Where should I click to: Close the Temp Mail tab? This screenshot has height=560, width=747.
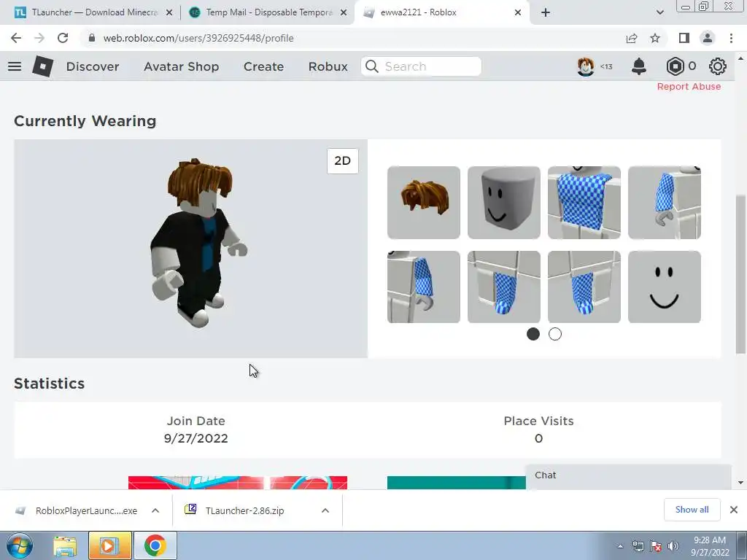(x=344, y=13)
